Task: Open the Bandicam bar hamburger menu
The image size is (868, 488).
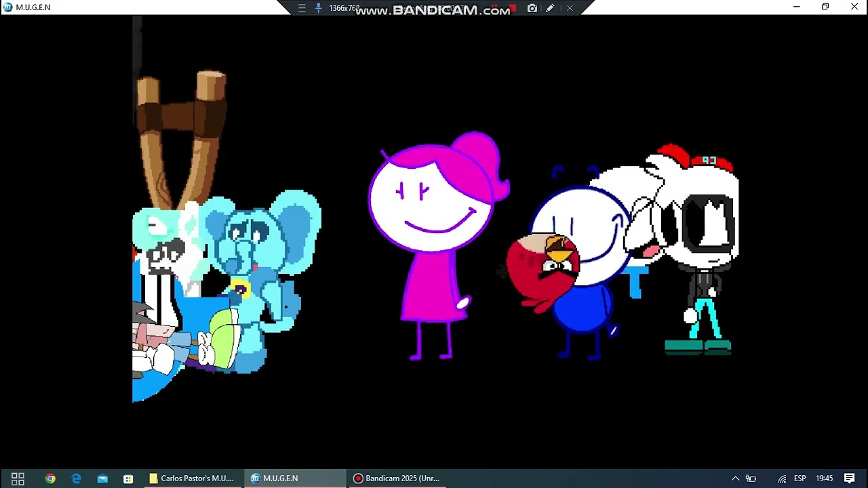Action: coord(302,8)
